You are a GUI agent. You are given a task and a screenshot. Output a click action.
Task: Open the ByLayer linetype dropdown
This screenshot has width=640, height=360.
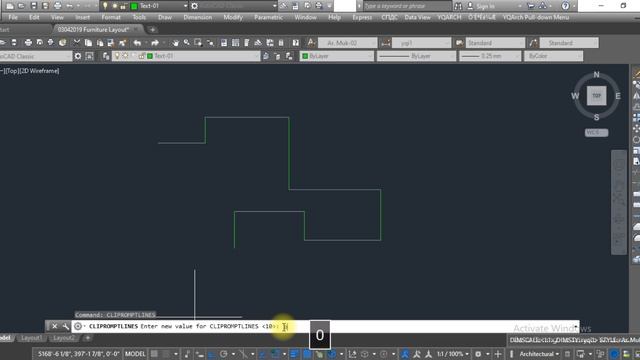point(416,56)
